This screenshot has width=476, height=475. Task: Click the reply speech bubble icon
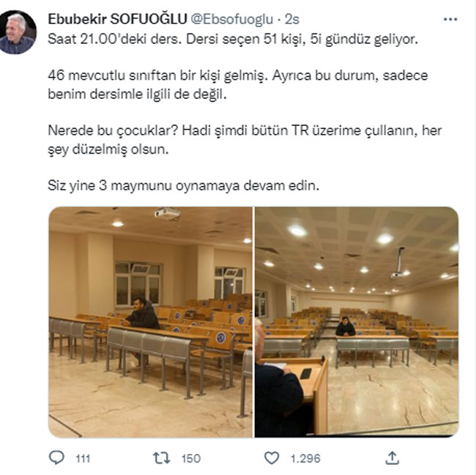point(56,457)
